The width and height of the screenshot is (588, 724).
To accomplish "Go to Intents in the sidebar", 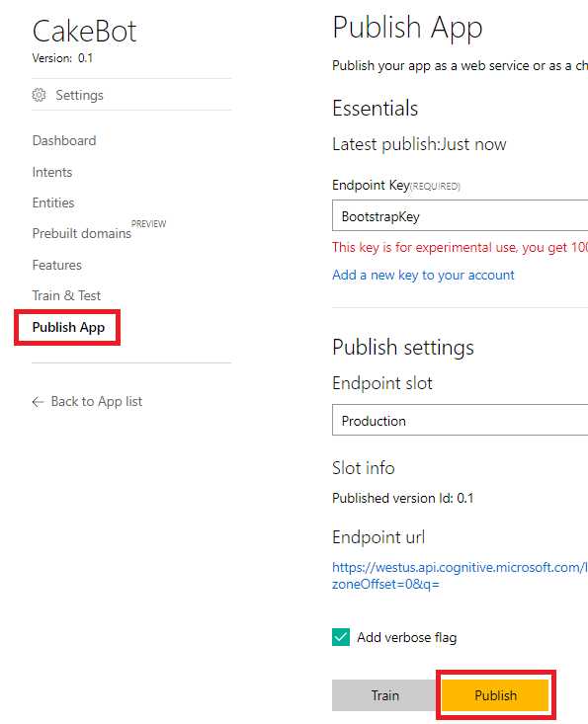I will click(x=52, y=172).
